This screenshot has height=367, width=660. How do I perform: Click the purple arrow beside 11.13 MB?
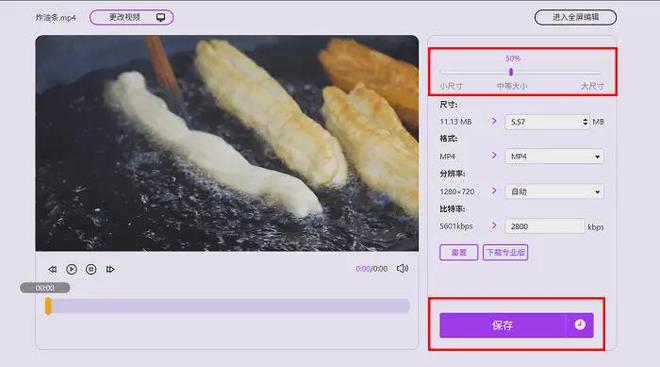tap(494, 121)
